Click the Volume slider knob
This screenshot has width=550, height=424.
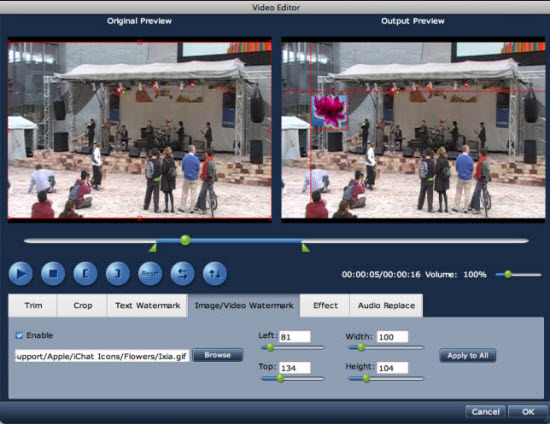(508, 274)
